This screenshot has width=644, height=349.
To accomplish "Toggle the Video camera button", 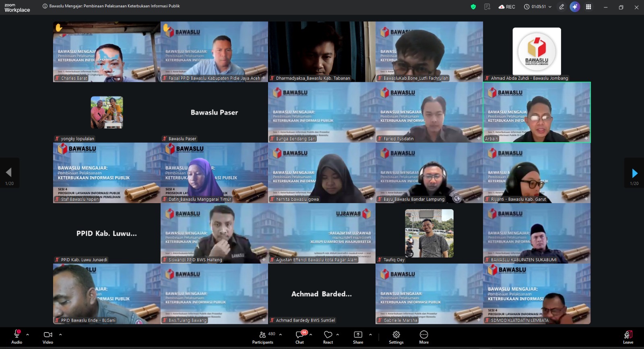I will 48,337.
